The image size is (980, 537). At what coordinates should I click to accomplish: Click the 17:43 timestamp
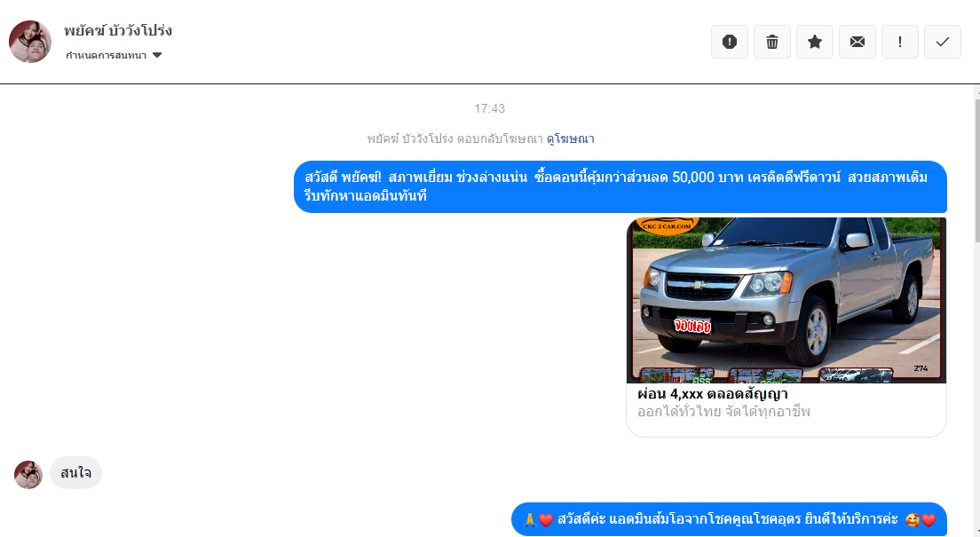(x=489, y=109)
